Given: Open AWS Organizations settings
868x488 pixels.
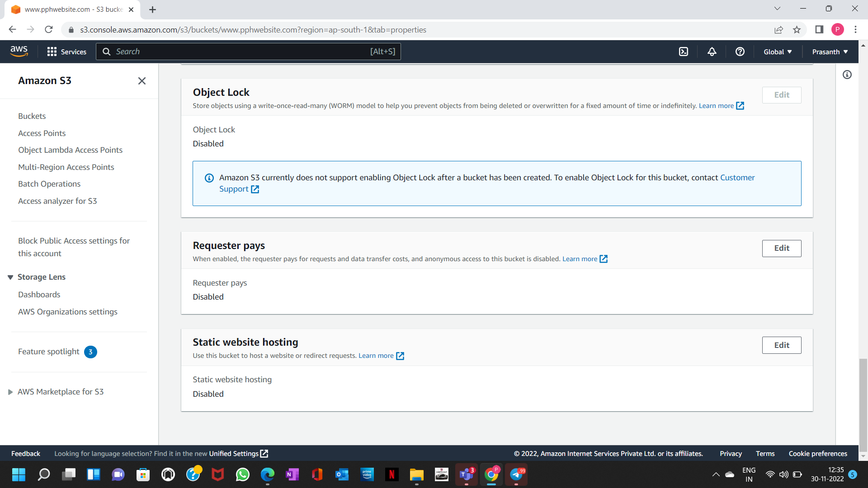Looking at the screenshot, I should point(67,312).
